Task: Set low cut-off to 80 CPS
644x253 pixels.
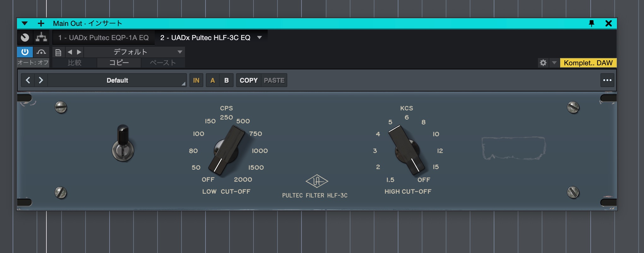Action: [193, 151]
